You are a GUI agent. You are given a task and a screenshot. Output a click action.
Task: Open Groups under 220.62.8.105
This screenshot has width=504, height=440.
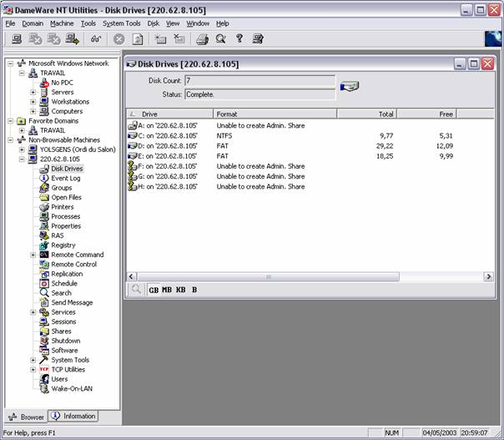[x=62, y=188]
